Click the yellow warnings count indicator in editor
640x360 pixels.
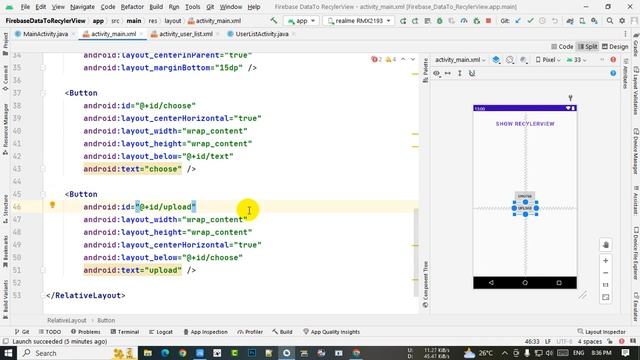(391, 60)
